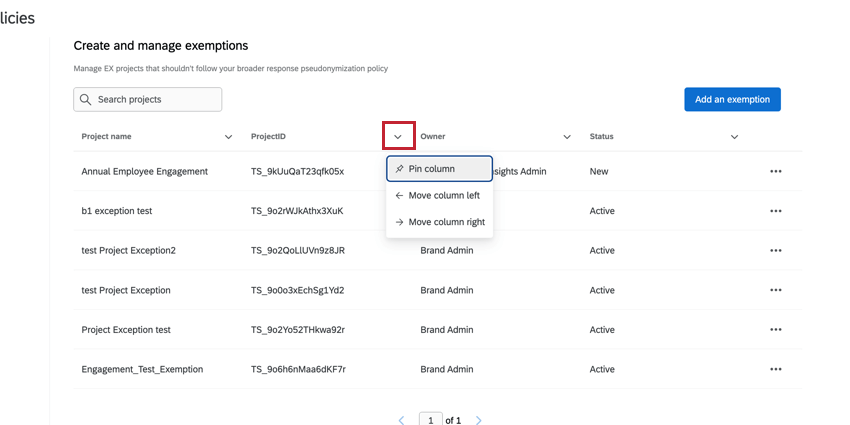Go to previous page arrow

click(x=402, y=421)
